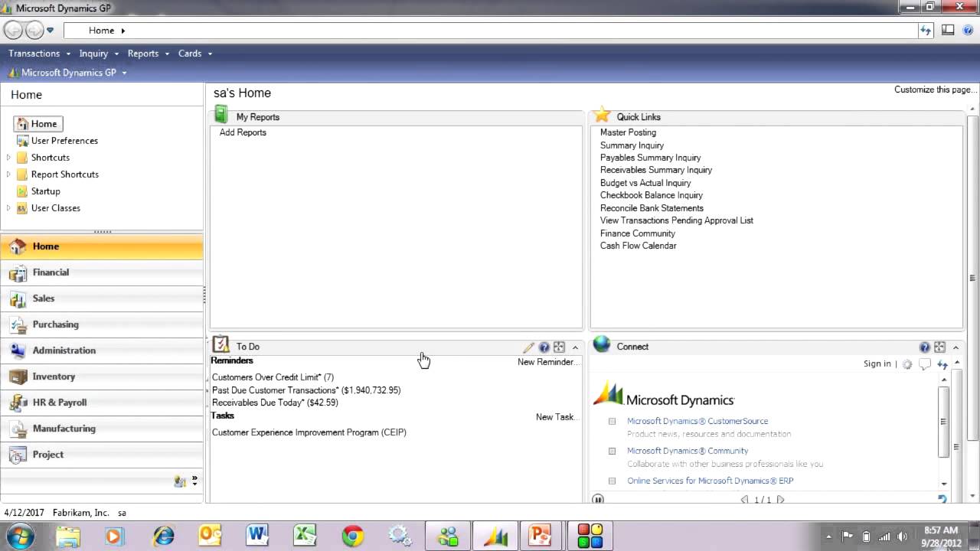The width and height of the screenshot is (980, 551).
Task: Open the Financial module in navigation pane
Action: click(x=102, y=272)
